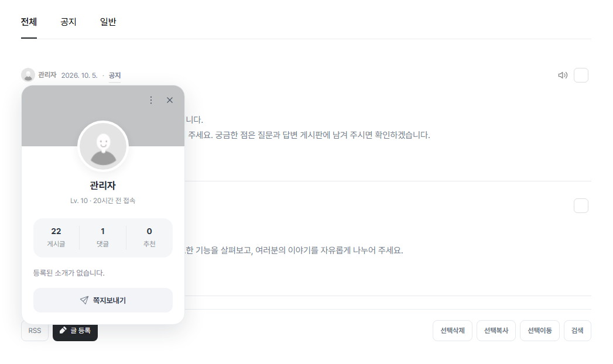Click the 관리자 author name on the post
The image size is (613, 364).
pos(47,75)
